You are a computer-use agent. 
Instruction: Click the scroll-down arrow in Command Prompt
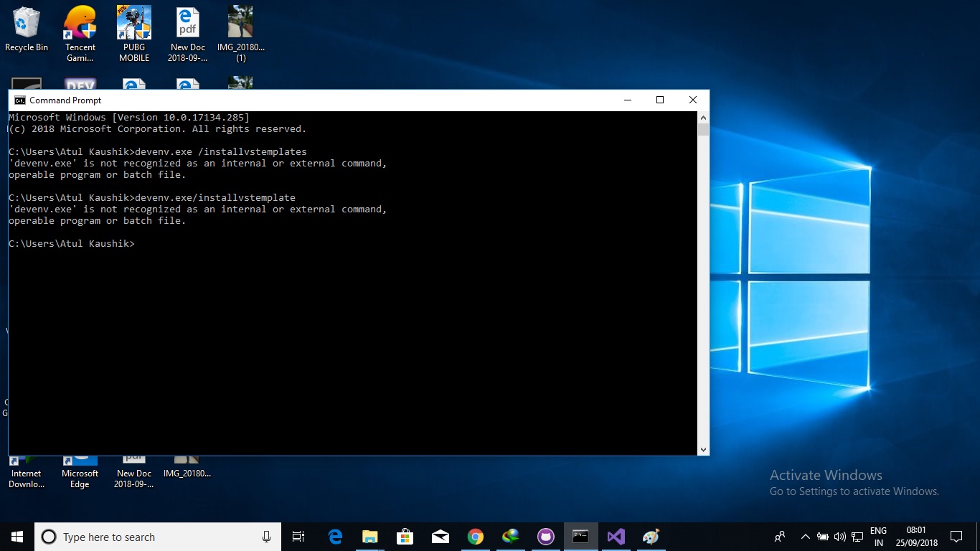pyautogui.click(x=703, y=448)
